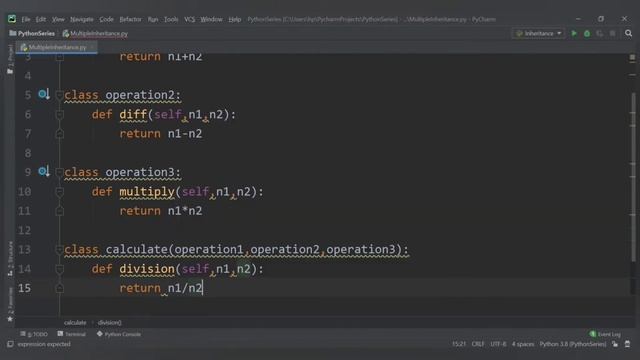
Task: Click MultipleInheritance.py in navigation bar
Action: 95,33
